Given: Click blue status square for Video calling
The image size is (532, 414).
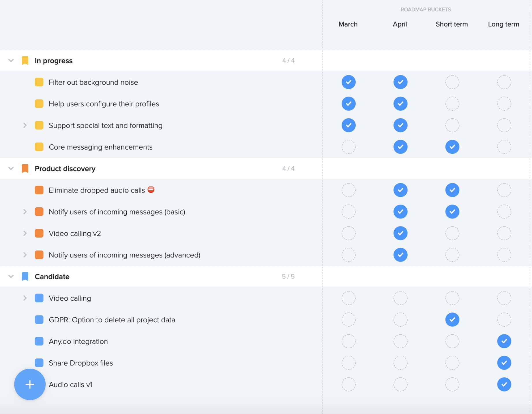Looking at the screenshot, I should [x=39, y=298].
